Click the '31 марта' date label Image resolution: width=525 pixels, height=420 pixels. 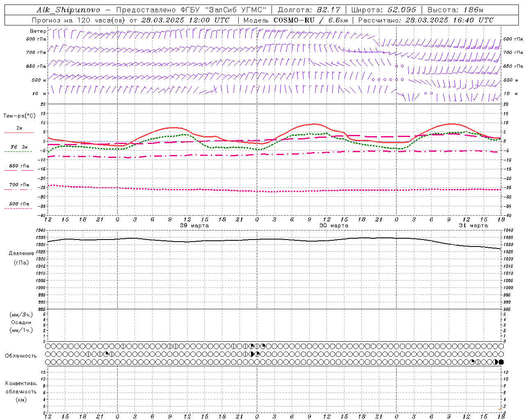473,226
